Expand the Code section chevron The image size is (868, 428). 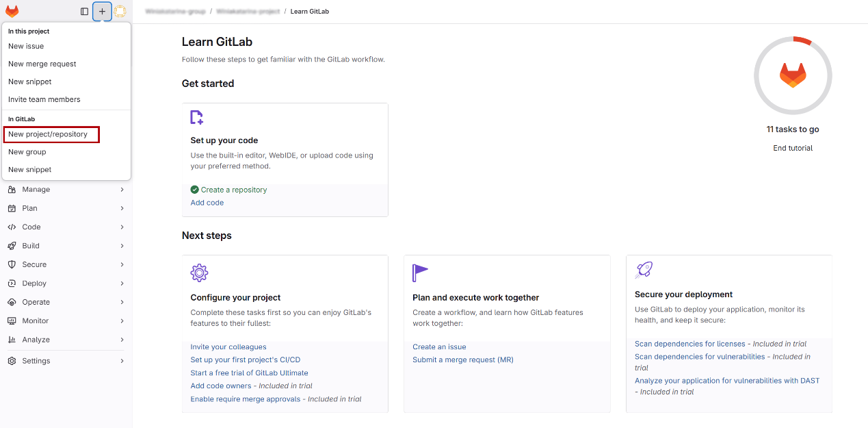tap(122, 227)
